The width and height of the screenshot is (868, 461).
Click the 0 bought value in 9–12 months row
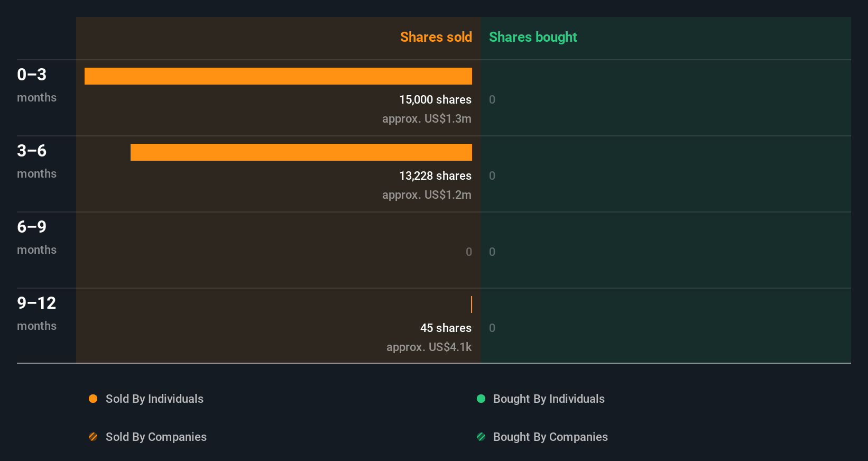coord(492,328)
